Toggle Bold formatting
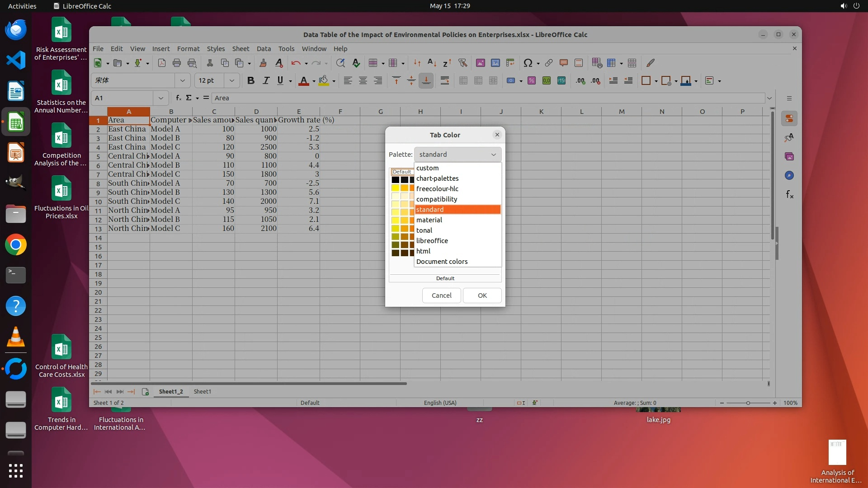Screen dimensions: 868x488 pos(251,81)
